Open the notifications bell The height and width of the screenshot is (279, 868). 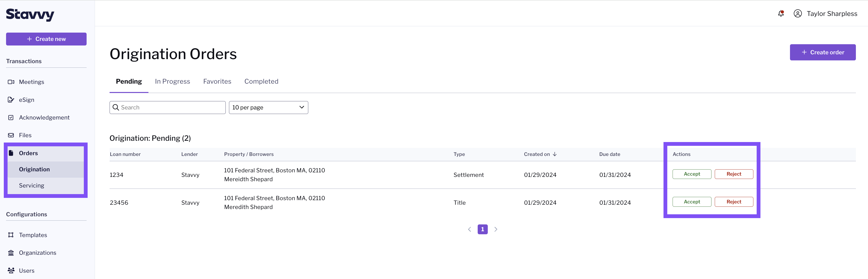pos(781,13)
